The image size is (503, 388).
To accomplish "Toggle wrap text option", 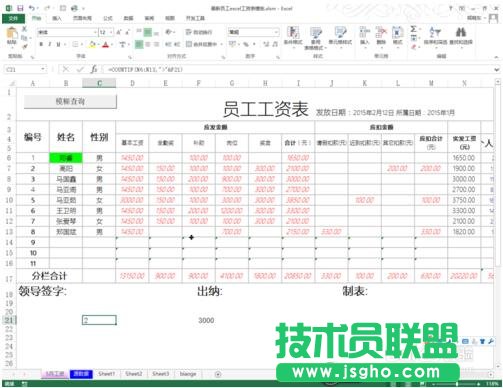I will [198, 32].
